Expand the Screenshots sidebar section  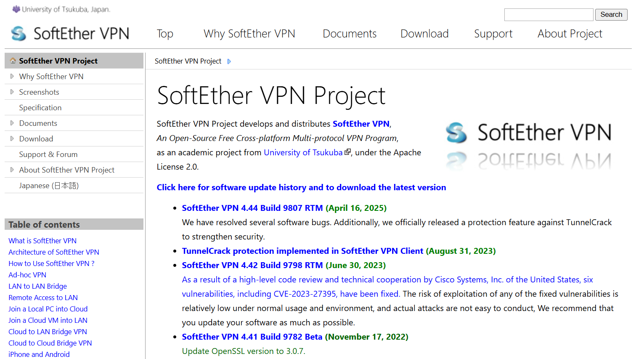[11, 92]
